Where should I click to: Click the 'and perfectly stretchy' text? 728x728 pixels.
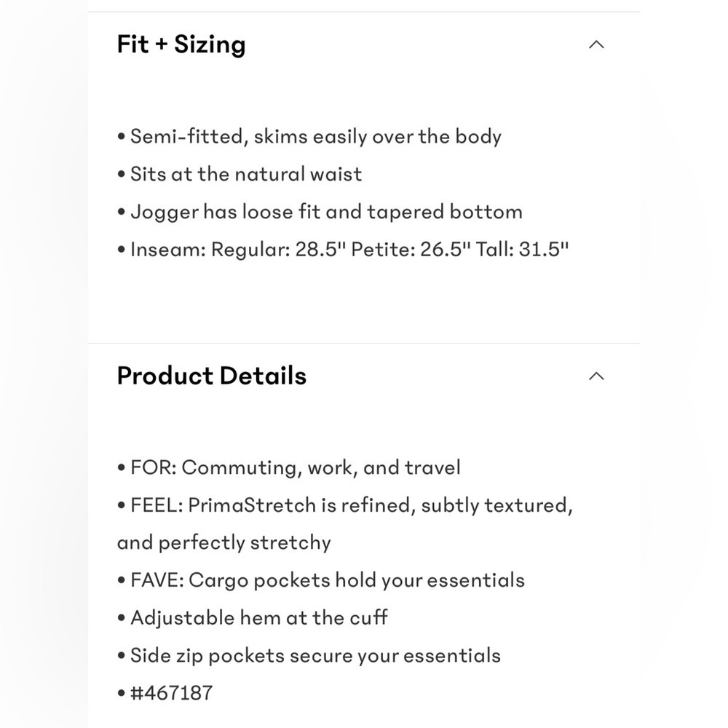click(223, 543)
